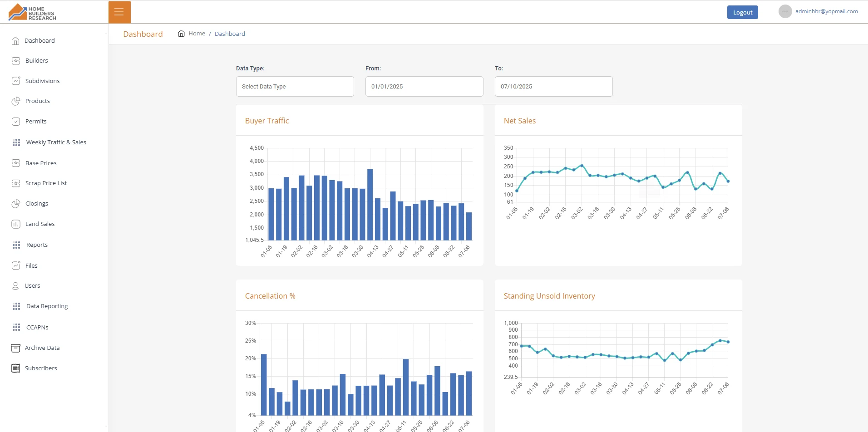The width and height of the screenshot is (868, 432).
Task: Go to Reports page
Action: [x=37, y=245]
